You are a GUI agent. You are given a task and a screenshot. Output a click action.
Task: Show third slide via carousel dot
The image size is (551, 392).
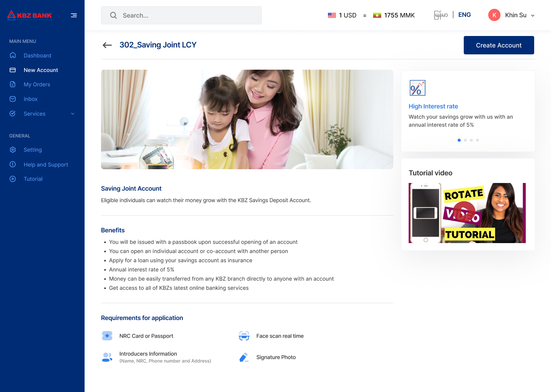tap(471, 140)
